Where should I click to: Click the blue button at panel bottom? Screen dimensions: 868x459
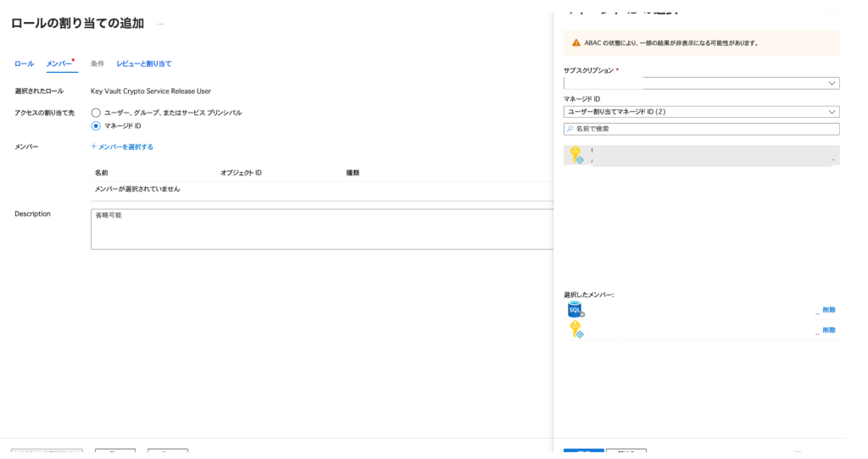point(583,453)
